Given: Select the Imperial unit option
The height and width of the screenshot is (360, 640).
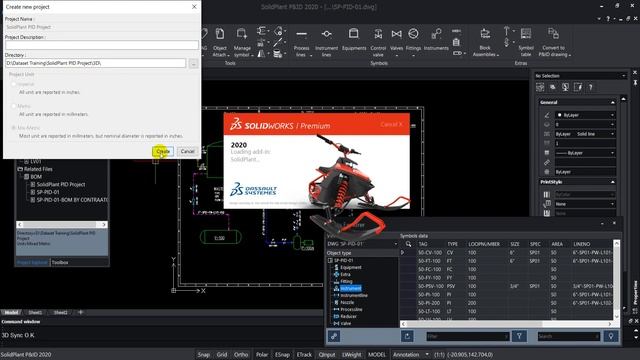Looking at the screenshot, I should (x=14, y=84).
